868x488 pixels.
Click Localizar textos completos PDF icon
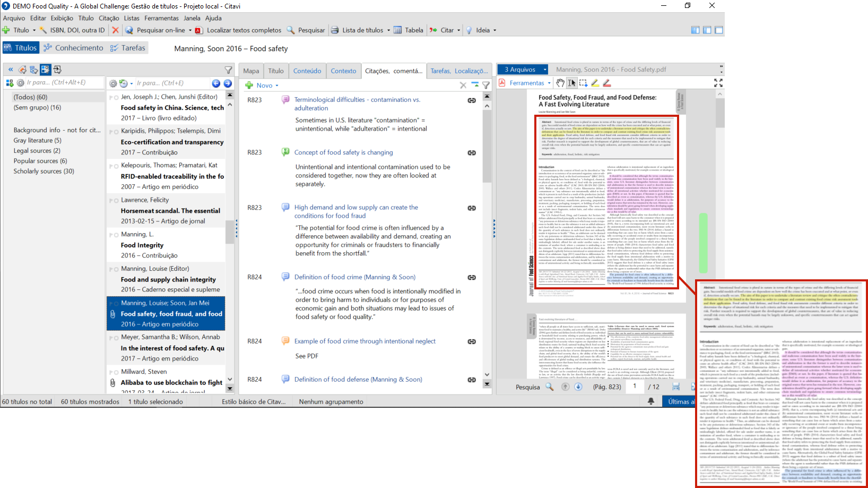tap(199, 30)
